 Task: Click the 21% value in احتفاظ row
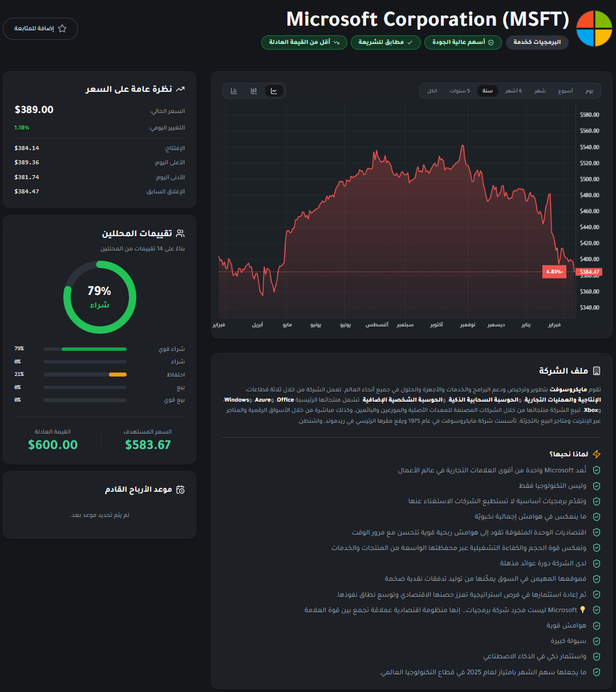click(19, 374)
